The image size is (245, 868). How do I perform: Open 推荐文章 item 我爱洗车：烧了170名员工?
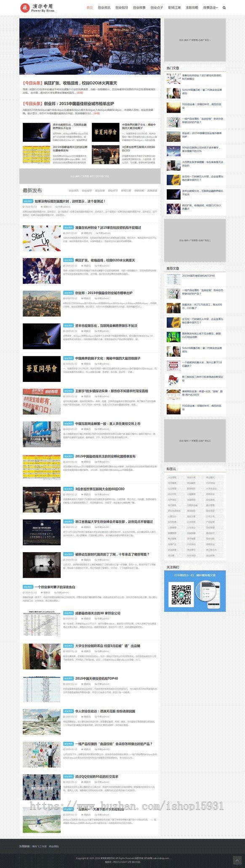[x=202, y=307]
